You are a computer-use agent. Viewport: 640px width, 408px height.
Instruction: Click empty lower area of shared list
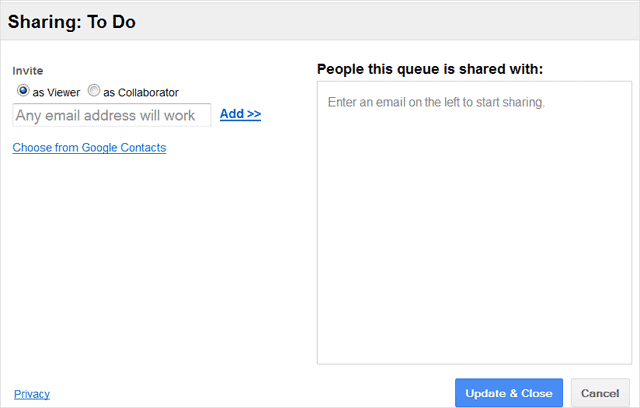coord(474,286)
